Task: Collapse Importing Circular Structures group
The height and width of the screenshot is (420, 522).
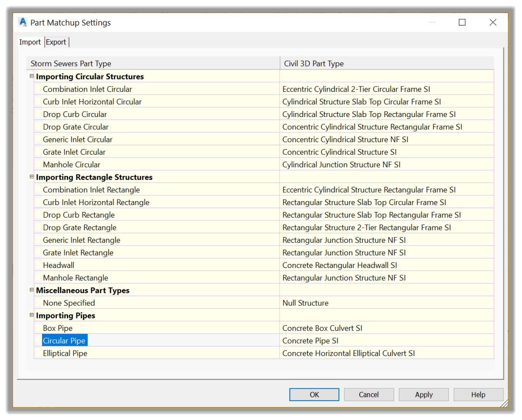Action: coord(32,76)
